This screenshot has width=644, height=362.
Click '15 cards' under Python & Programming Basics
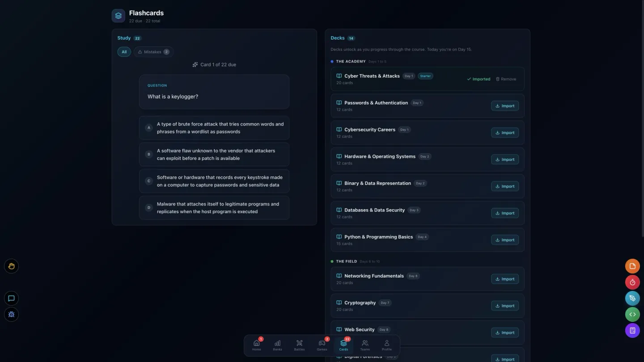[x=344, y=244]
